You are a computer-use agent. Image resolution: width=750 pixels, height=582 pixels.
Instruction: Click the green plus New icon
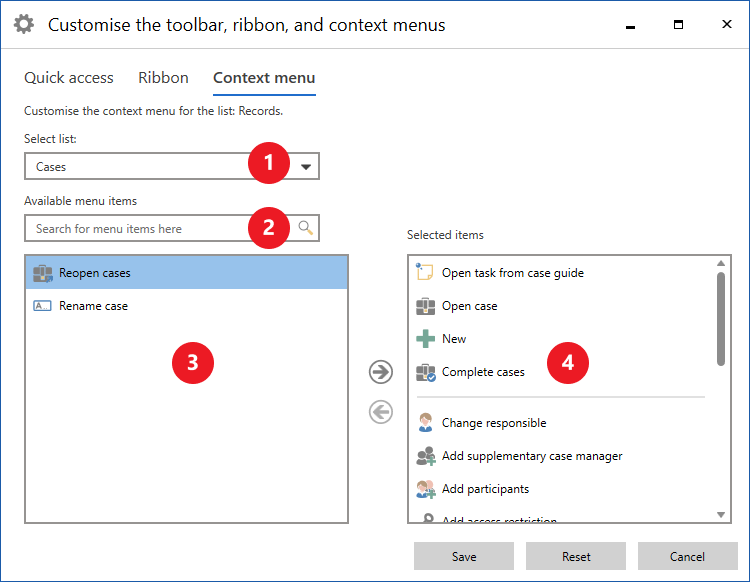pyautogui.click(x=425, y=339)
